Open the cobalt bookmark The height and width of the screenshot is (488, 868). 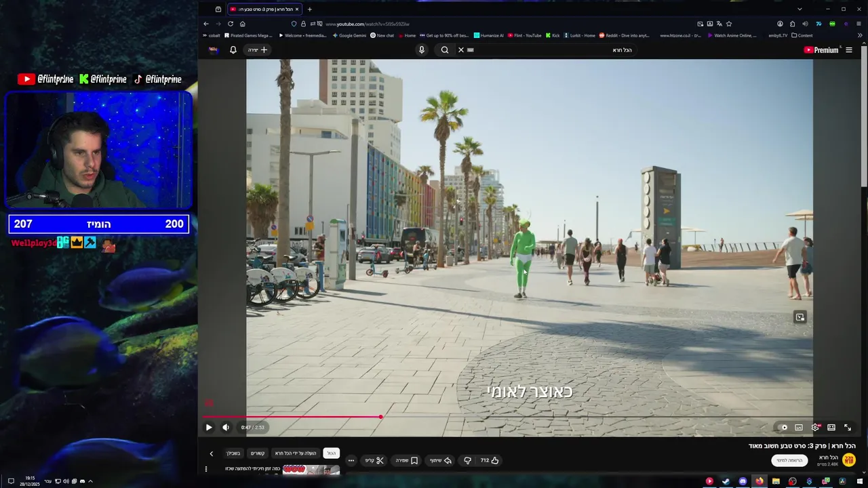[212, 35]
